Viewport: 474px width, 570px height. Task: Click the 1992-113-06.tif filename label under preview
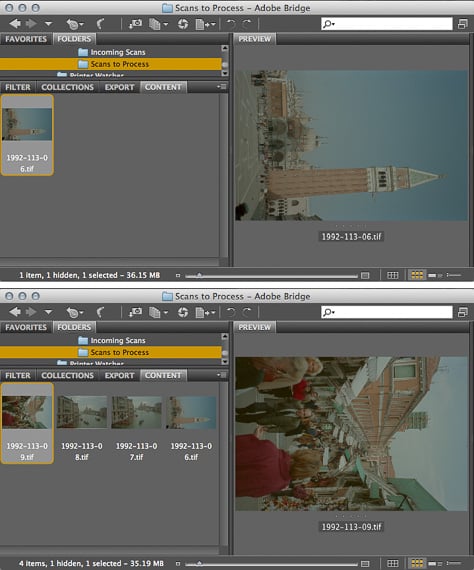pyautogui.click(x=352, y=237)
